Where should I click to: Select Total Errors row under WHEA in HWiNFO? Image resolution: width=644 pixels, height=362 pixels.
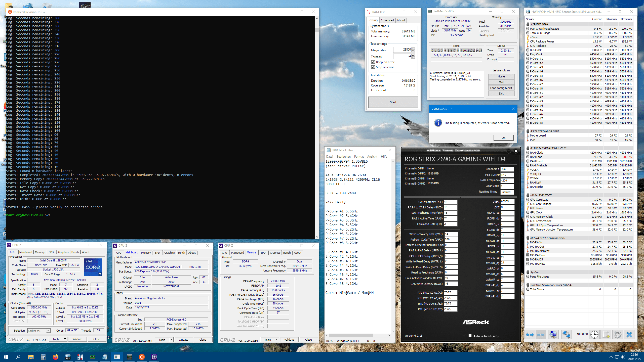point(579,289)
